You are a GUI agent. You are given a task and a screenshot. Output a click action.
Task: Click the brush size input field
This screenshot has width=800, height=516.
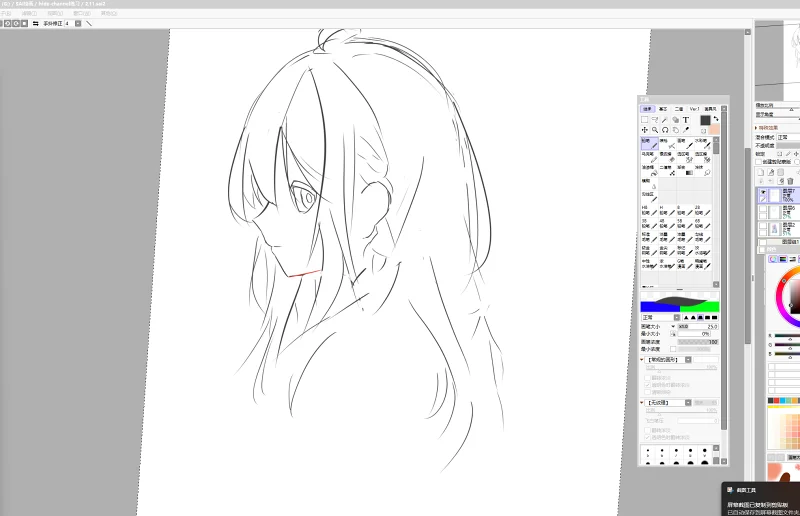698,326
